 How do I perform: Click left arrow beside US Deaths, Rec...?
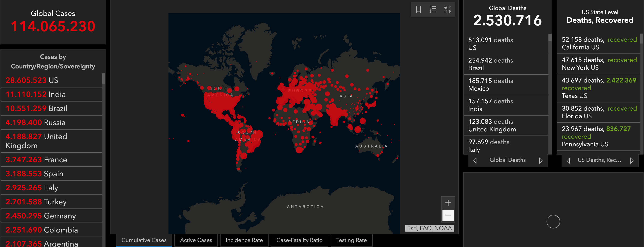click(x=568, y=160)
